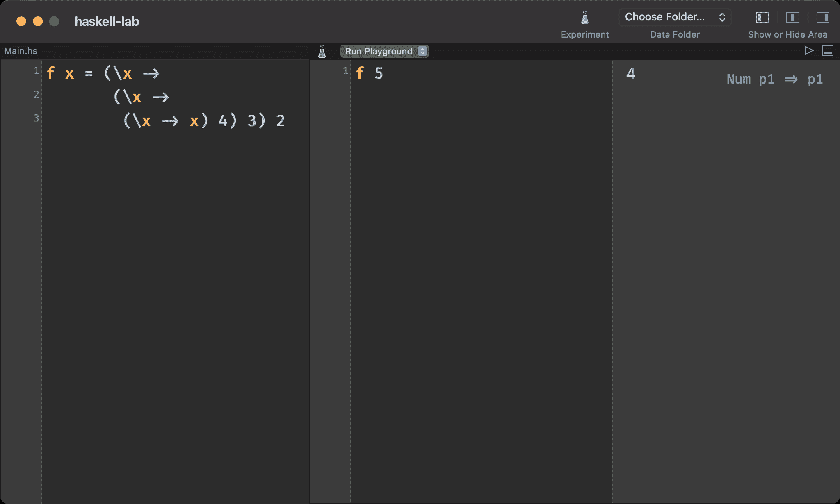
Task: Click code line containing "4) 3) 2"
Action: tap(204, 121)
